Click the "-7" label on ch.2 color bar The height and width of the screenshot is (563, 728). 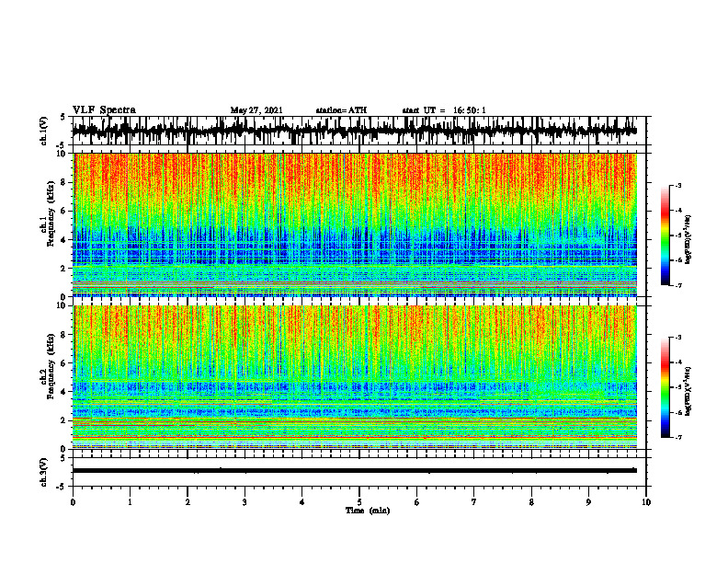(x=678, y=437)
